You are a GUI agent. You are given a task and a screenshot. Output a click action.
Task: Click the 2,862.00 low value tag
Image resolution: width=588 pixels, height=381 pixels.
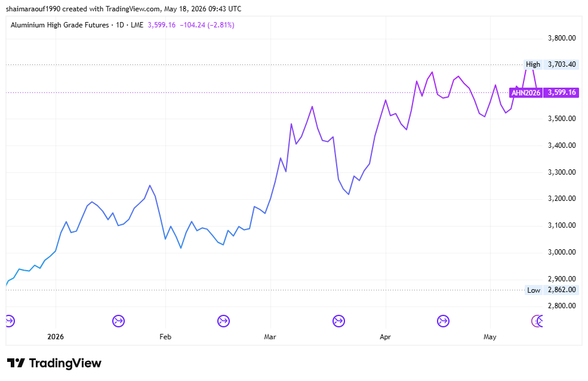pos(561,290)
